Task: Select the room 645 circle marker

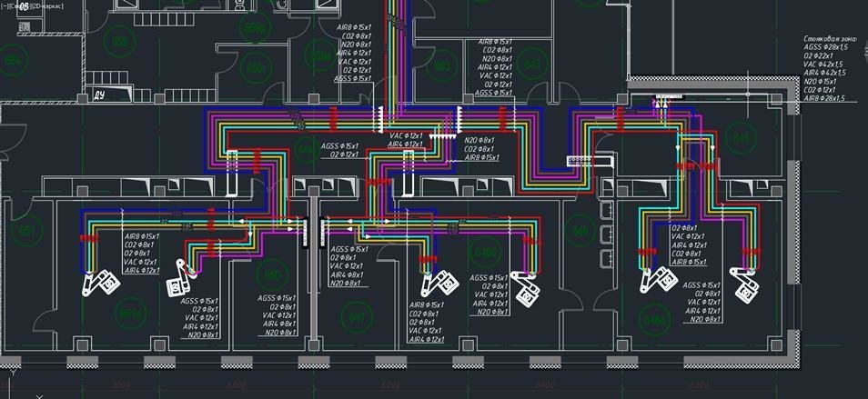Action: (741, 138)
